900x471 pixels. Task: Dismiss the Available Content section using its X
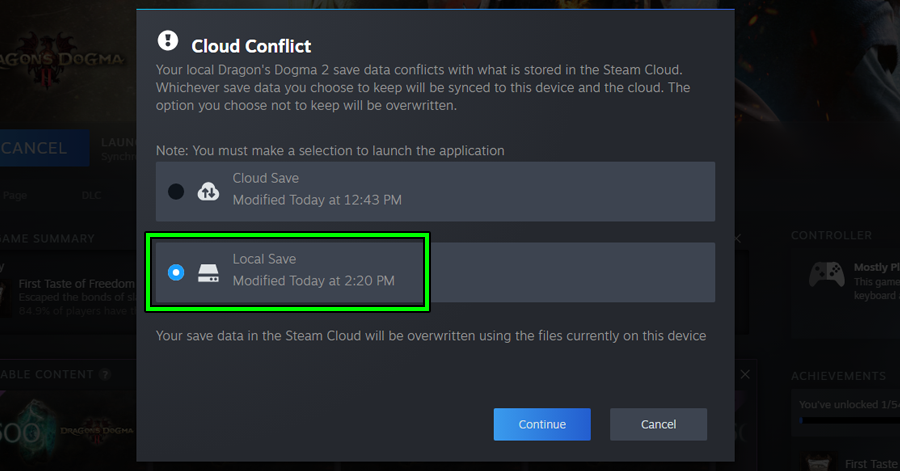pos(744,374)
